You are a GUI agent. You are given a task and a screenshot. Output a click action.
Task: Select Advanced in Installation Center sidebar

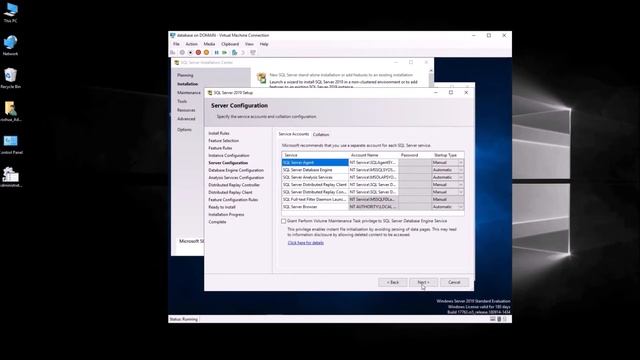pyautogui.click(x=186, y=119)
